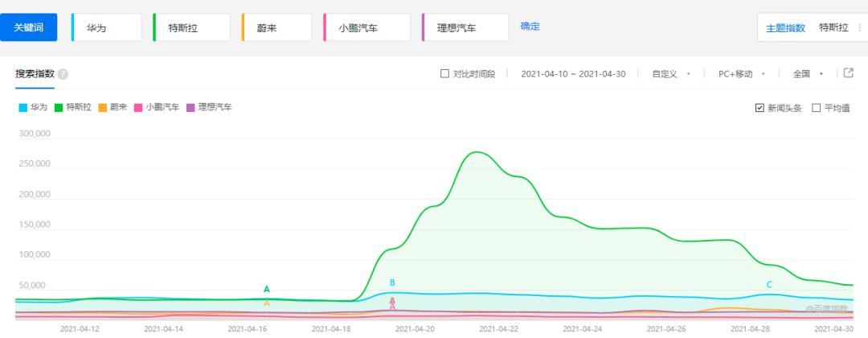The image size is (868, 338).
Task: Expand the 自定义 time range dropdown
Action: pyautogui.click(x=671, y=74)
